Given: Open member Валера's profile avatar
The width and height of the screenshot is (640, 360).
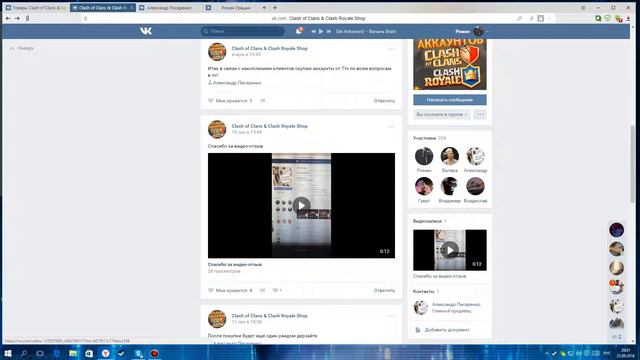Looking at the screenshot, I should point(449,156).
